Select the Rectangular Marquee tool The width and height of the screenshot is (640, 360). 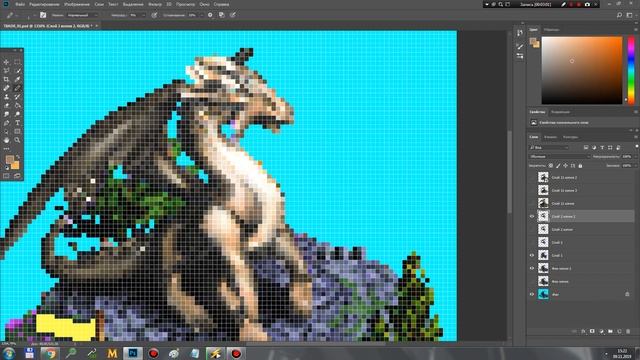(17, 62)
